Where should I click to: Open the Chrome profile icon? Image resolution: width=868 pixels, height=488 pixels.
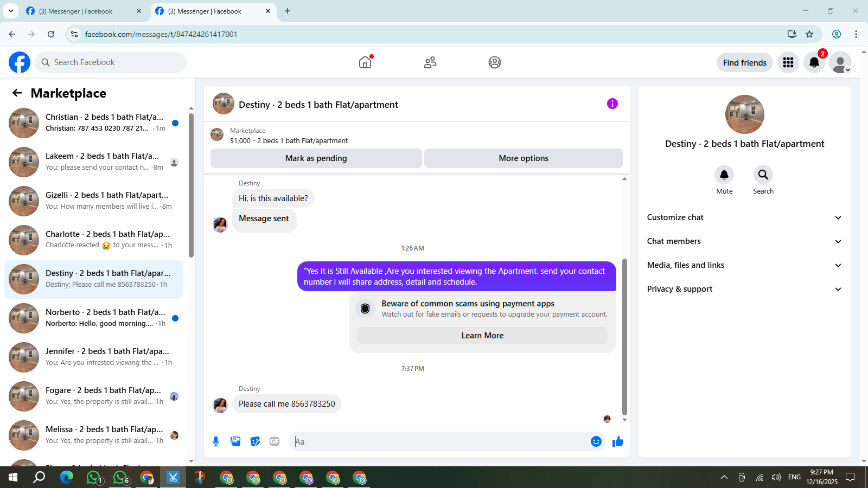tap(837, 34)
